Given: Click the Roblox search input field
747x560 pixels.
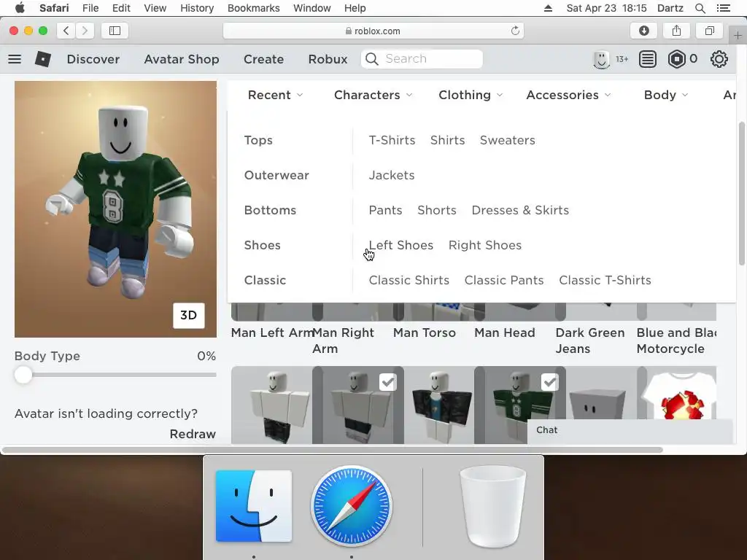Looking at the screenshot, I should 422,59.
